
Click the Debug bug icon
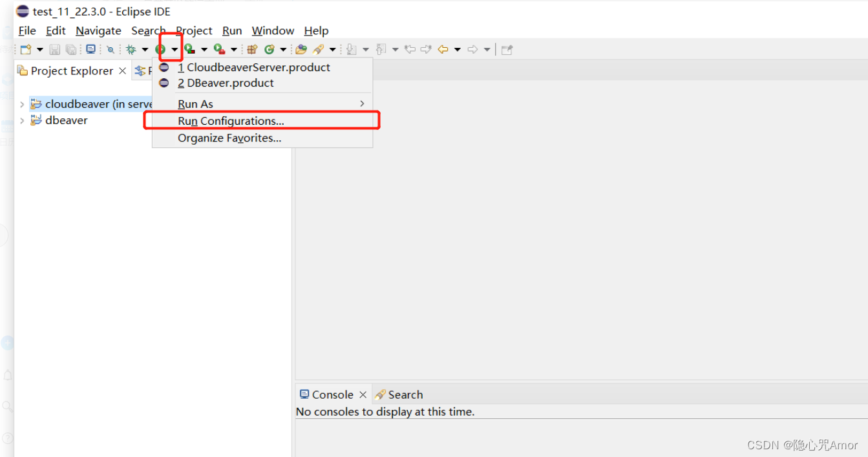coord(131,49)
